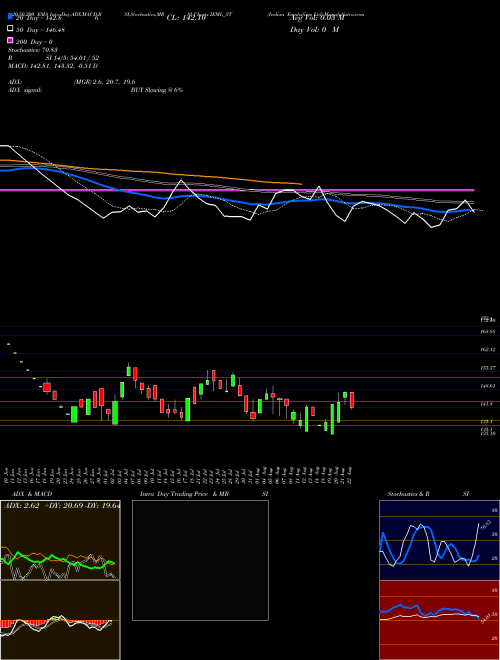Click the 'ADX: 2.62 +DY: 20.69 -DY: 19.64' header
500x660 pixels.
coord(62,506)
